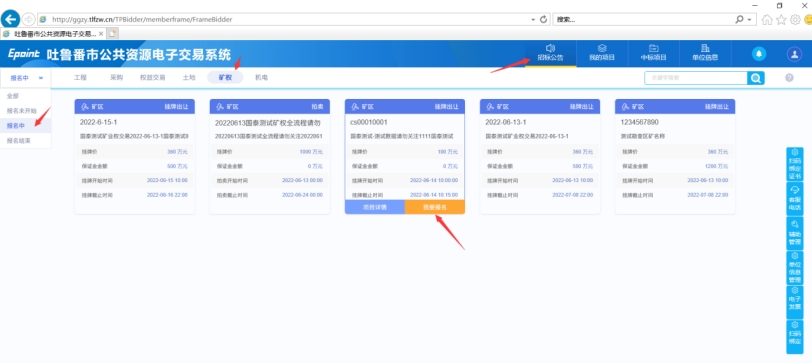The height and width of the screenshot is (363, 812).
Task: Click the 1200 万元 deposit amount
Action: coord(716,166)
